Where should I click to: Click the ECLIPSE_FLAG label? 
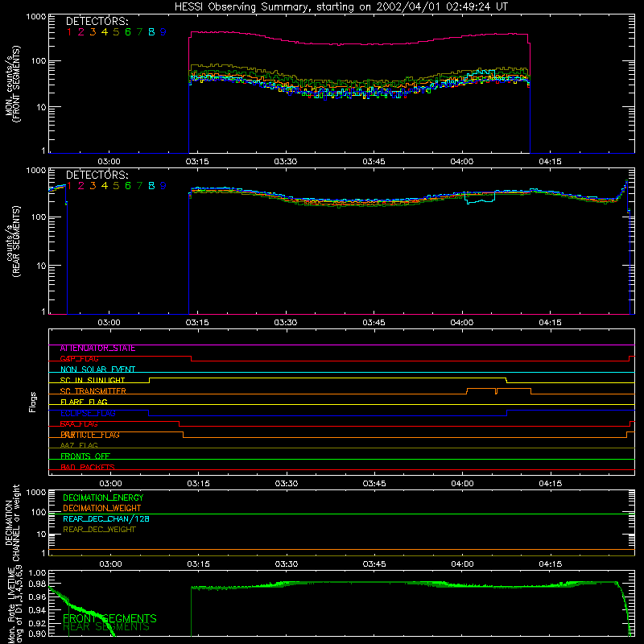(x=88, y=413)
